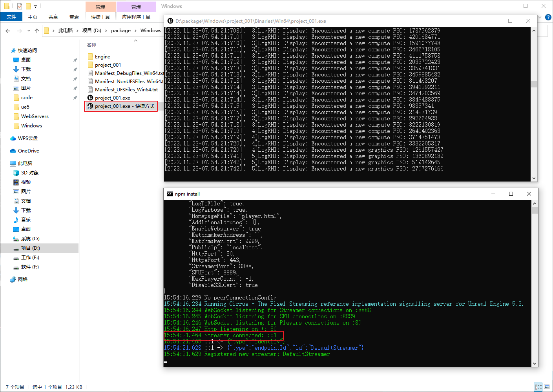
Task: Click scrollbar thumb in project_001.exe console
Action: click(x=534, y=84)
